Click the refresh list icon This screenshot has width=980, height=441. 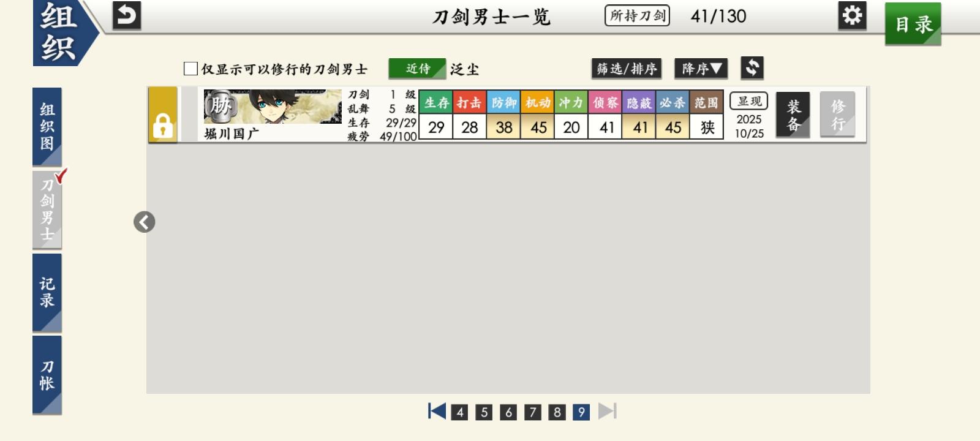(752, 68)
